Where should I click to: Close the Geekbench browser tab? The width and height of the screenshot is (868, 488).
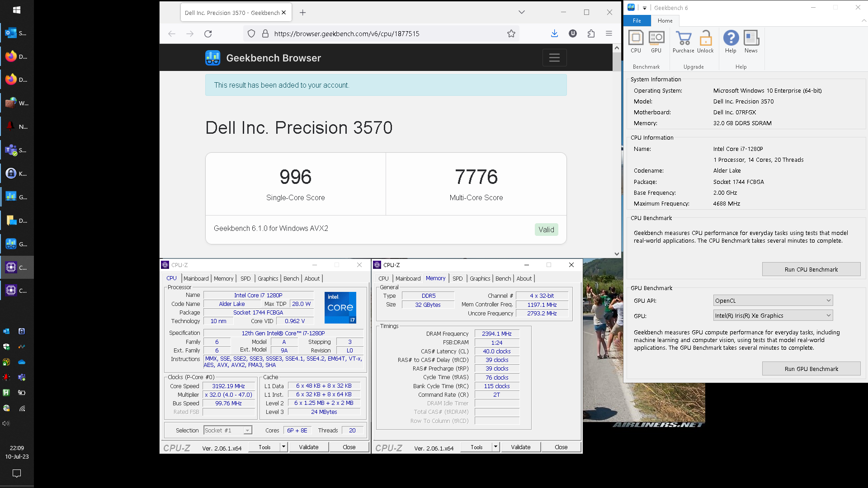click(x=283, y=13)
